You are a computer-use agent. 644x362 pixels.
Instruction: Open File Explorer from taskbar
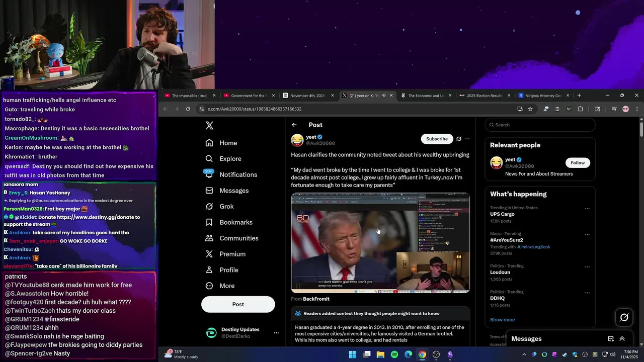point(381,354)
